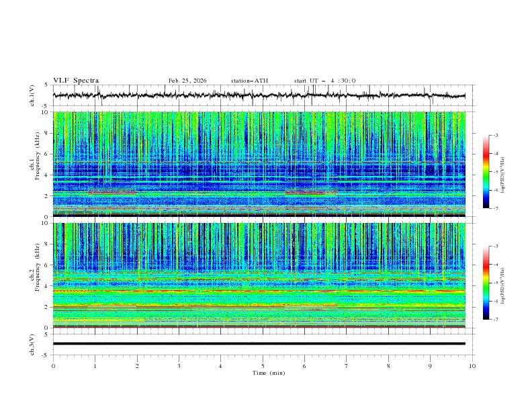Select the "Feb. 25, 2026" date text
This screenshot has height=411, width=532.
coord(187,81)
